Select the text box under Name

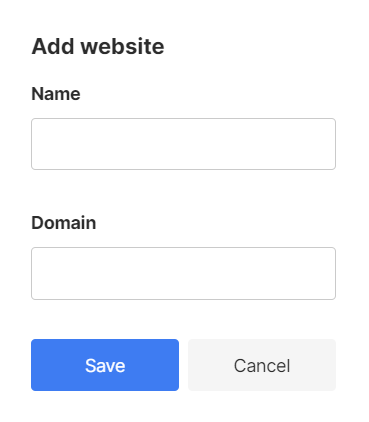pos(183,144)
